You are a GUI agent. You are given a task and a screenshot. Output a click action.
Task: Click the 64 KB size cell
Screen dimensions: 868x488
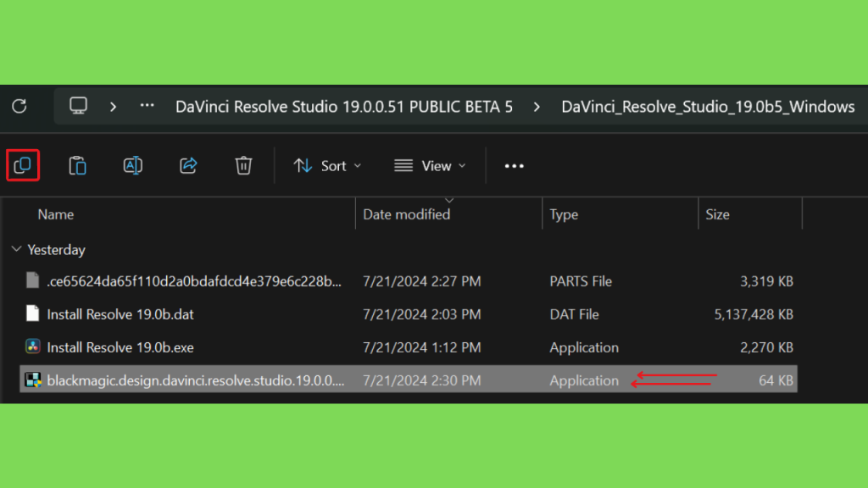(x=776, y=380)
